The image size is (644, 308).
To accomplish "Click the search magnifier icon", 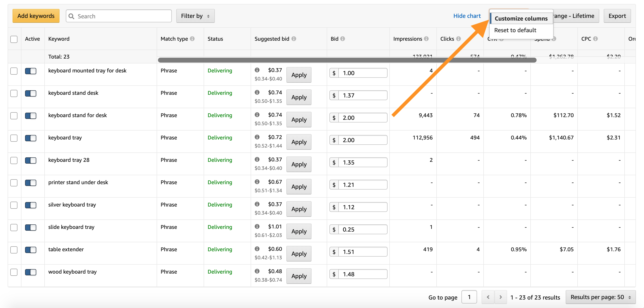I will coord(72,16).
